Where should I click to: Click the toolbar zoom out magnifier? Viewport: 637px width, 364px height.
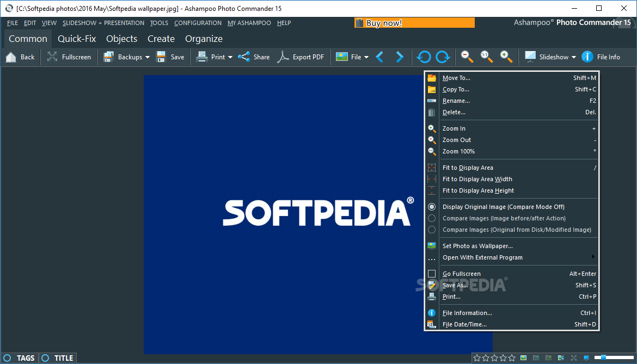point(467,57)
